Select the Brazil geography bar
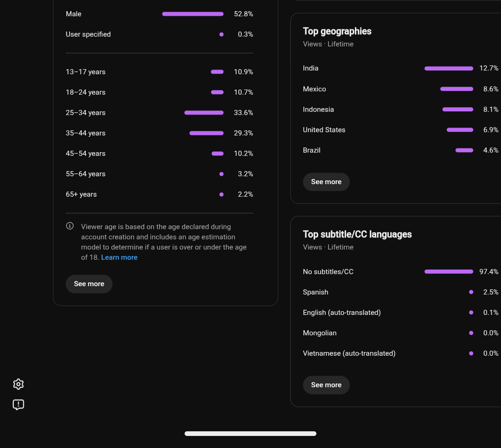501x448 pixels. (x=464, y=150)
